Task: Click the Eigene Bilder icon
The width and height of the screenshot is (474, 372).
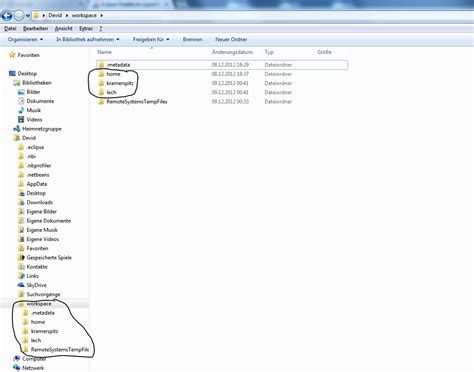Action: pos(21,212)
